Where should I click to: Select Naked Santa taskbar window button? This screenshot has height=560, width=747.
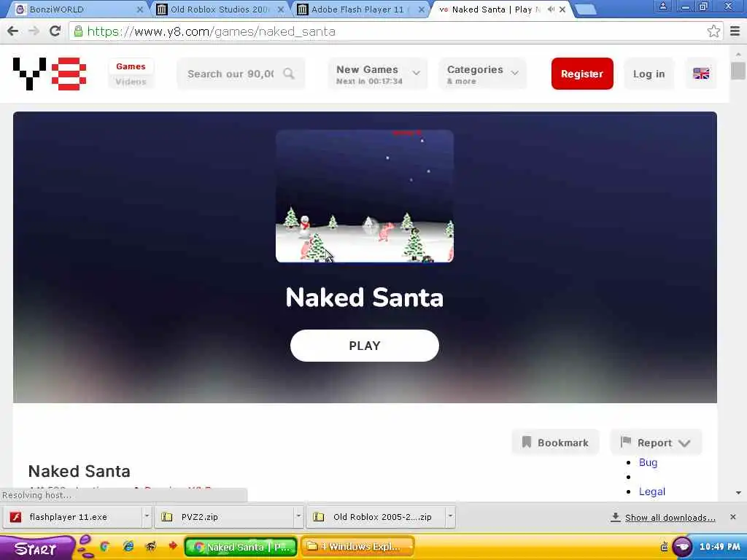point(241,547)
